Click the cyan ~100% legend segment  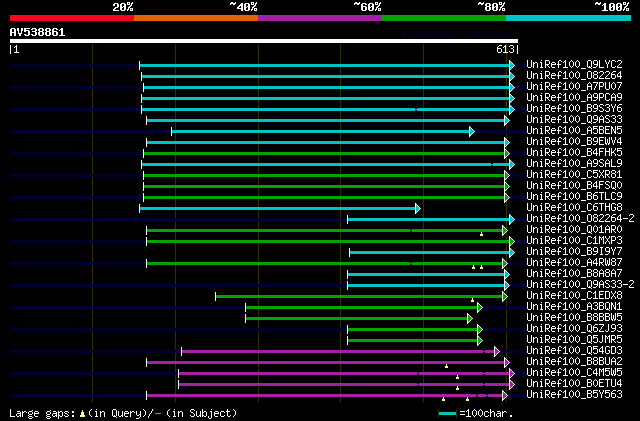[x=569, y=18]
